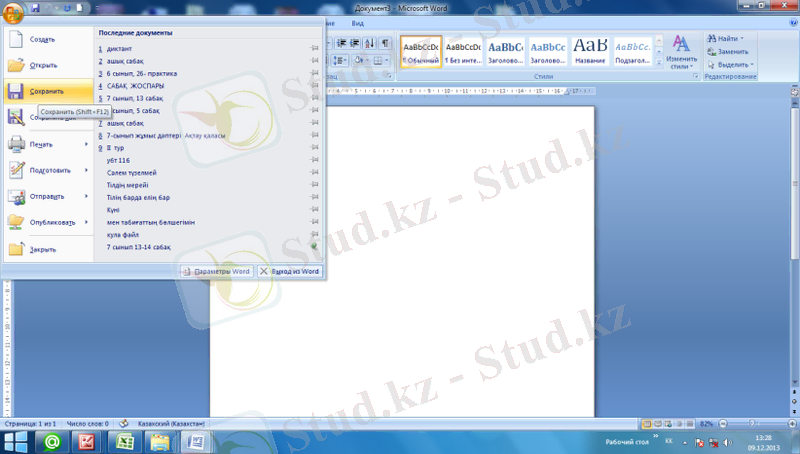Click the Открыть folder icon
The height and width of the screenshot is (454, 800).
click(x=18, y=65)
